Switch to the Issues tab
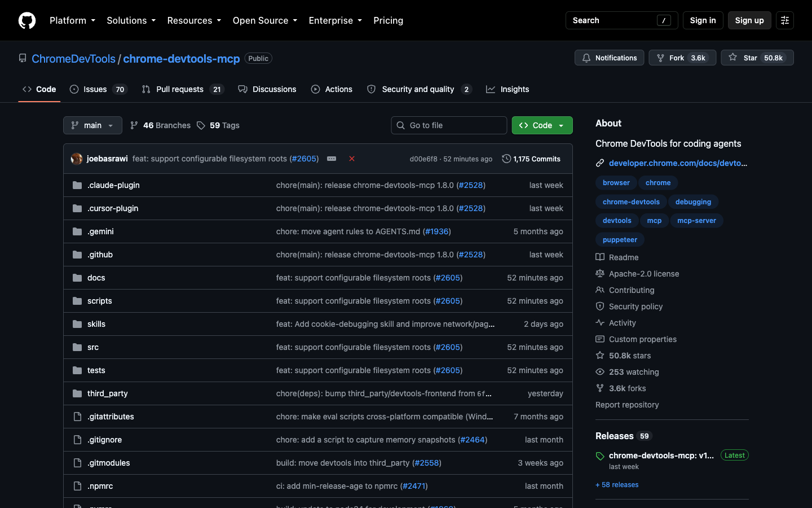812x508 pixels. (99, 89)
